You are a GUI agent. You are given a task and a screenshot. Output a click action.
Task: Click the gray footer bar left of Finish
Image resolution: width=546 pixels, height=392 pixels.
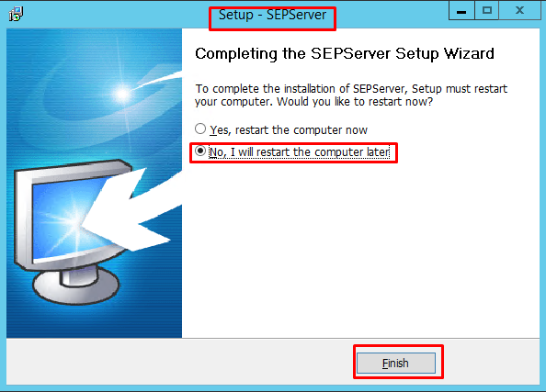pos(179,362)
